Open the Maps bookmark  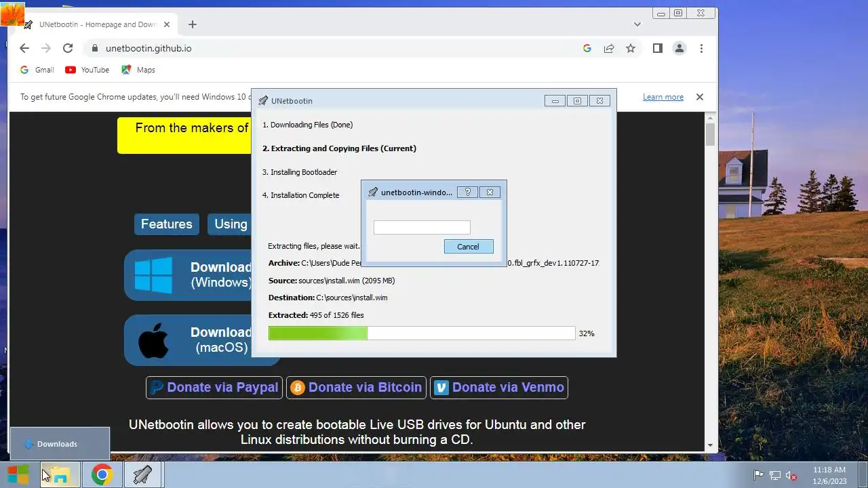tap(138, 70)
